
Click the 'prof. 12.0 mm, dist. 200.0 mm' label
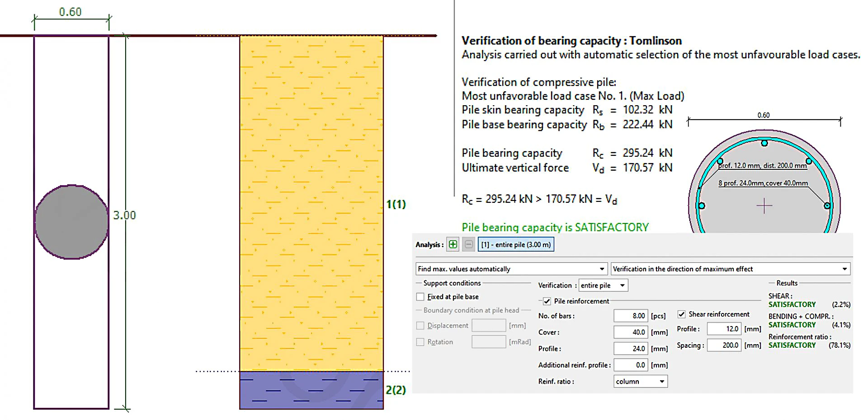pyautogui.click(x=763, y=165)
